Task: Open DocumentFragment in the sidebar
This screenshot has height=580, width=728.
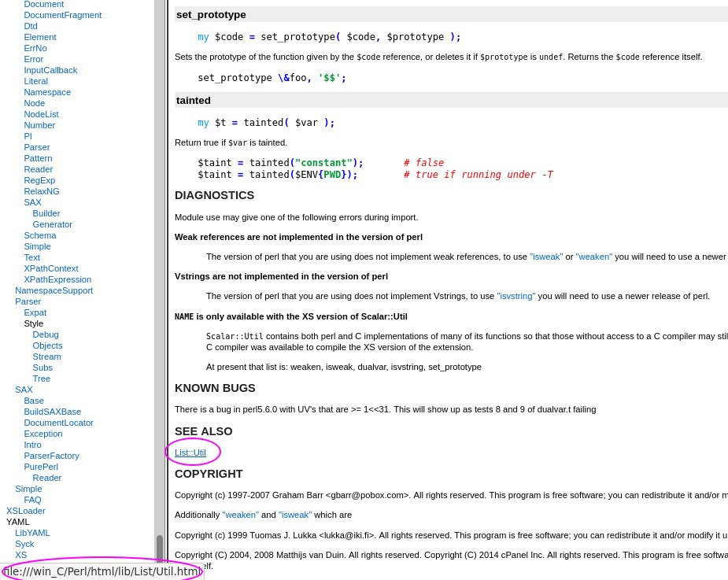Action: [x=63, y=15]
